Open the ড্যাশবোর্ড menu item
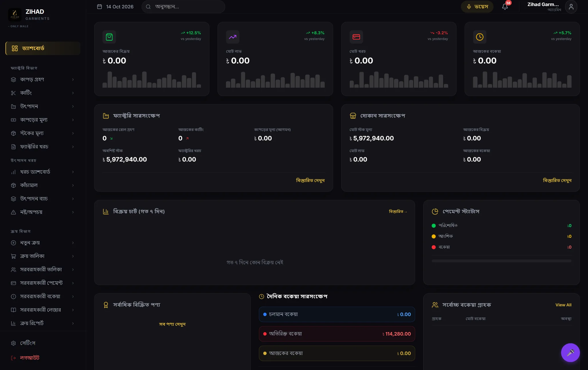The width and height of the screenshot is (588, 370). (43, 48)
